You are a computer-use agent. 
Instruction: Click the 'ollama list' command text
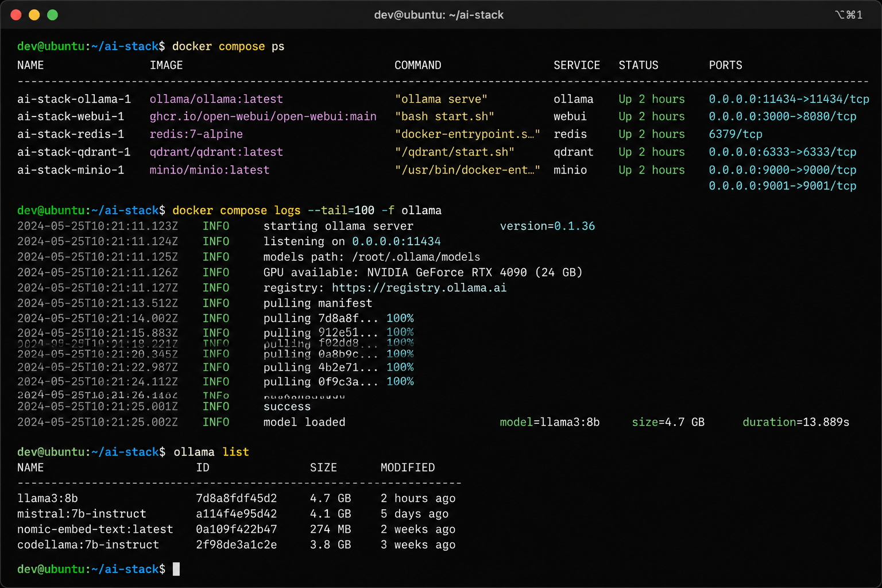pyautogui.click(x=211, y=452)
